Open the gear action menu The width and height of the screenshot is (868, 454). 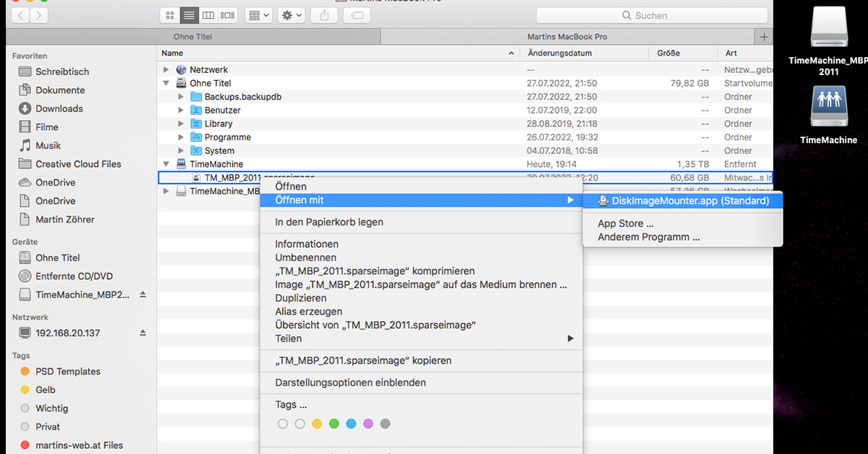[291, 15]
